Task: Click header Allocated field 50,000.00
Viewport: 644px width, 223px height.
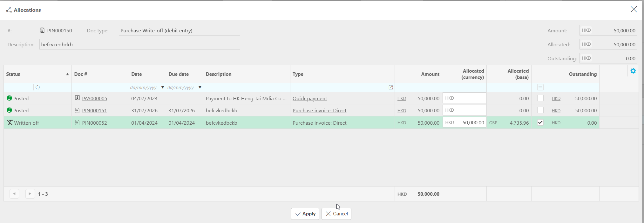Action: click(608, 44)
